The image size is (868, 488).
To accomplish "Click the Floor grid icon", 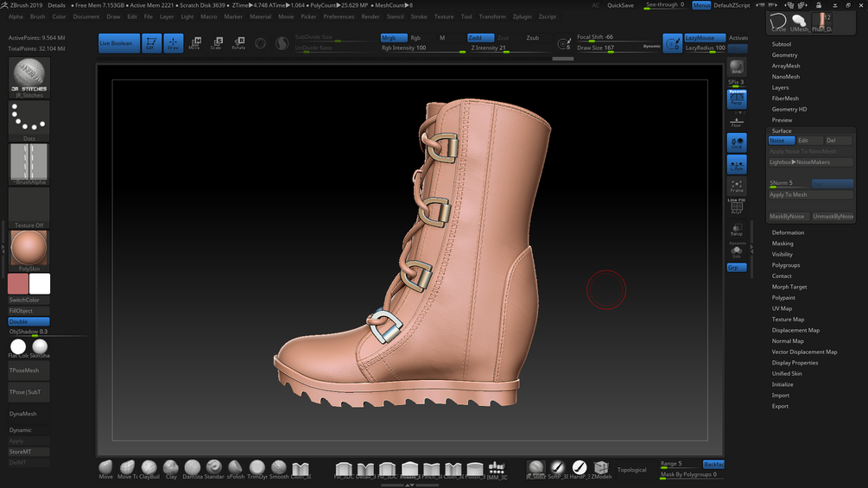I will pos(737,122).
